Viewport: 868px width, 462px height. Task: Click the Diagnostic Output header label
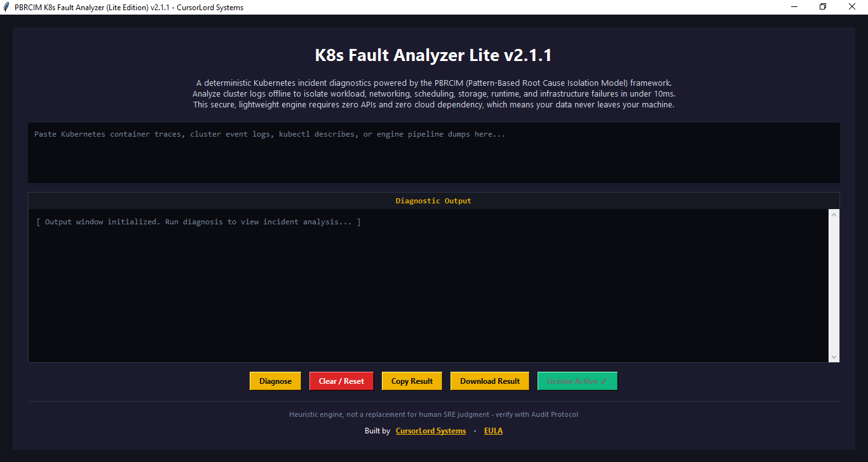click(x=433, y=201)
